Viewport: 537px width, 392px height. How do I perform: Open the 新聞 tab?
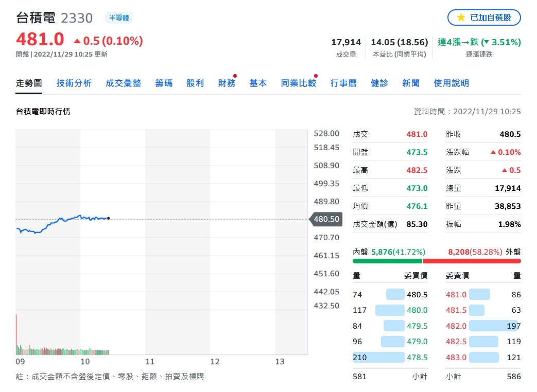point(411,83)
